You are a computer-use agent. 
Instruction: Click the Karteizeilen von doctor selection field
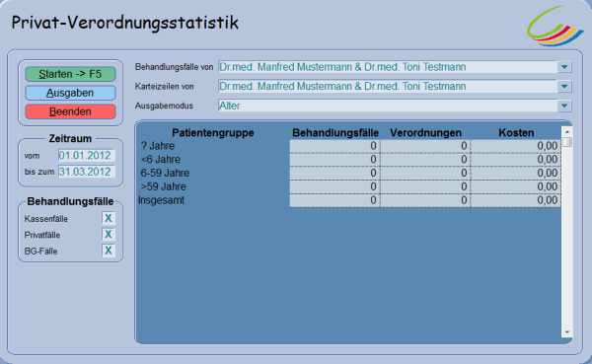pyautogui.click(x=388, y=87)
